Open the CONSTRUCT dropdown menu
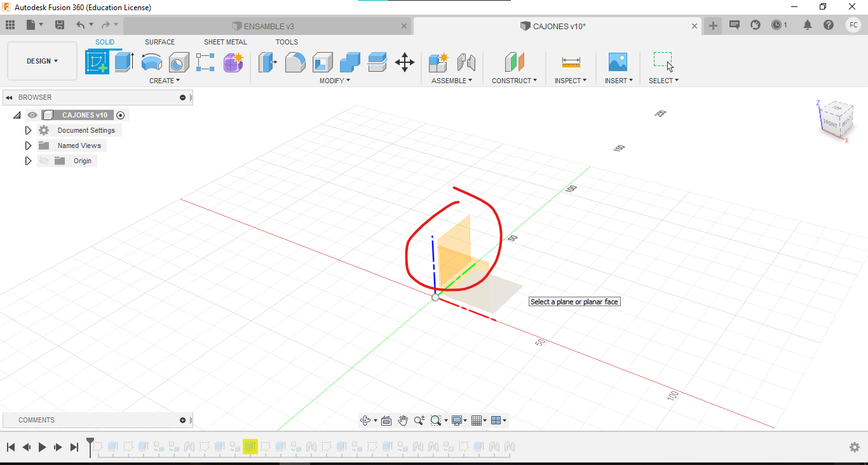The width and height of the screenshot is (868, 465). (x=514, y=81)
